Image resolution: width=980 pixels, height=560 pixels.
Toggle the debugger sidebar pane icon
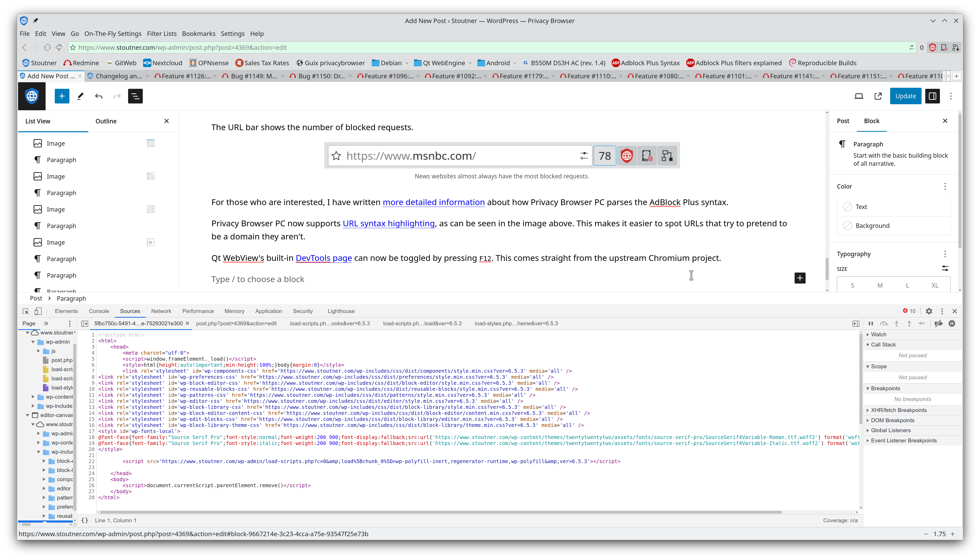pyautogui.click(x=856, y=323)
